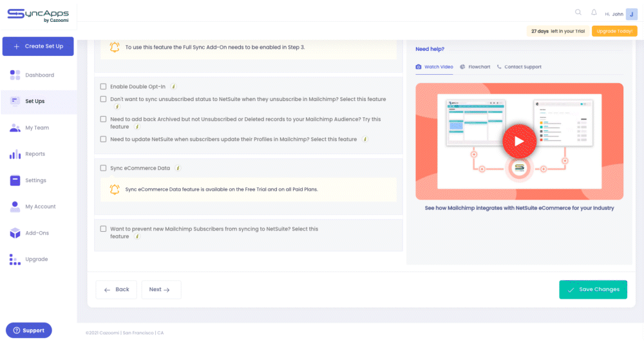644x349 pixels.
Task: Click the Settings sidebar icon
Action: tap(15, 180)
